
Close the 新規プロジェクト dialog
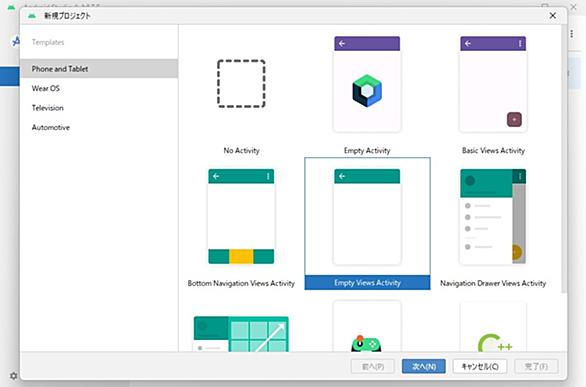click(x=552, y=16)
